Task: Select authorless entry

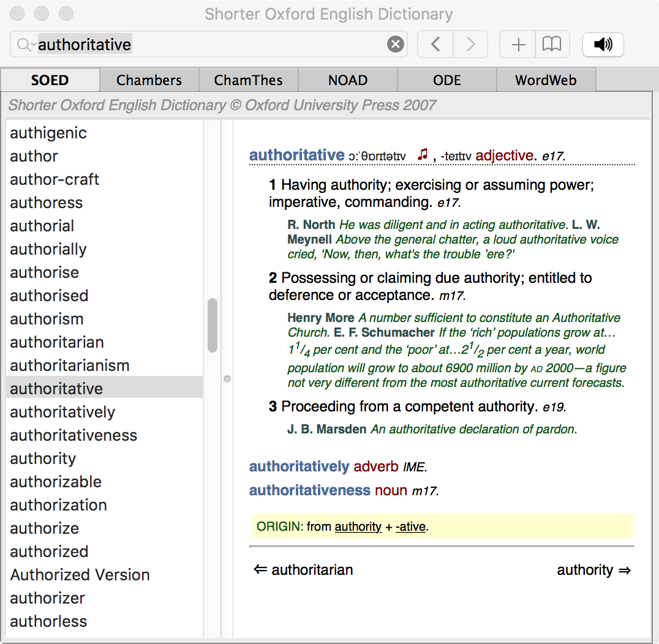Action: click(104, 621)
